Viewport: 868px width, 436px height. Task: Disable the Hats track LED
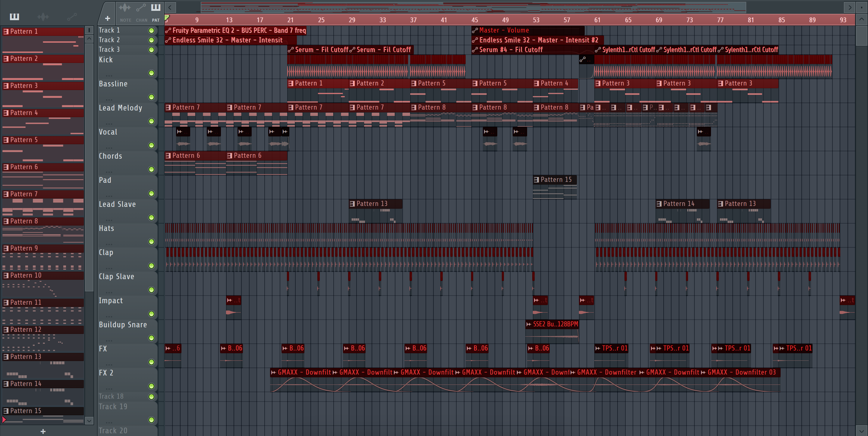coord(152,242)
